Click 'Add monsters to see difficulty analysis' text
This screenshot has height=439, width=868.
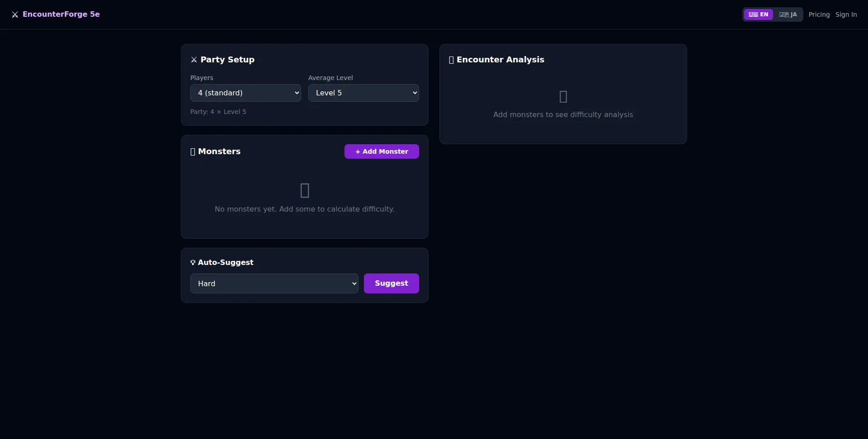[563, 115]
